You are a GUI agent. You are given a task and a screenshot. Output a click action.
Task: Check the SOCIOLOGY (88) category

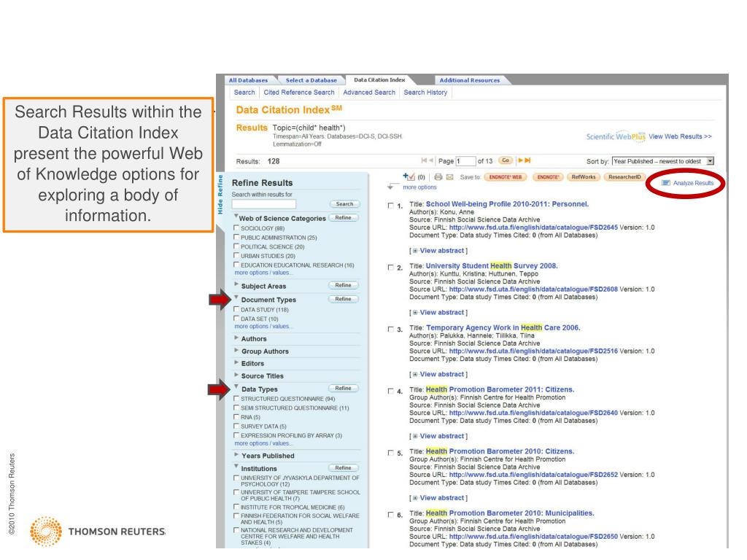point(236,228)
